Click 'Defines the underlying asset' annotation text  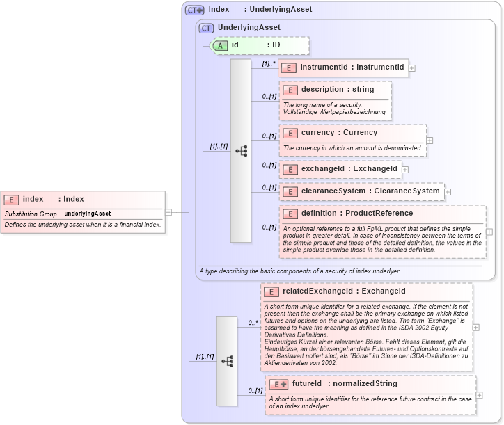83,225
